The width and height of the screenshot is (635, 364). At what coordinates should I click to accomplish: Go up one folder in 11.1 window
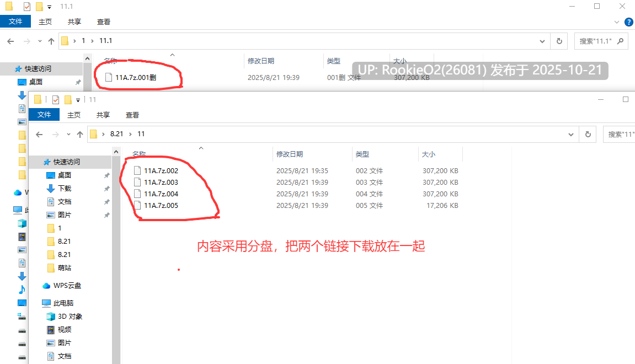[51, 41]
